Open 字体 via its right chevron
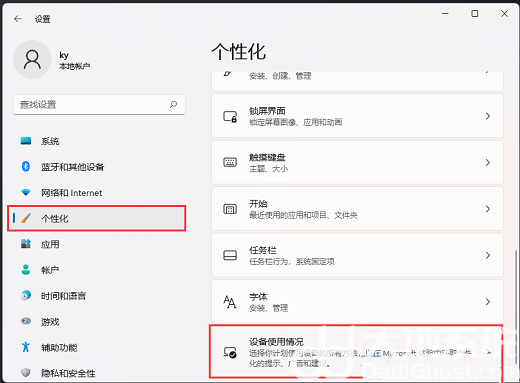The width and height of the screenshot is (520, 383). point(488,302)
